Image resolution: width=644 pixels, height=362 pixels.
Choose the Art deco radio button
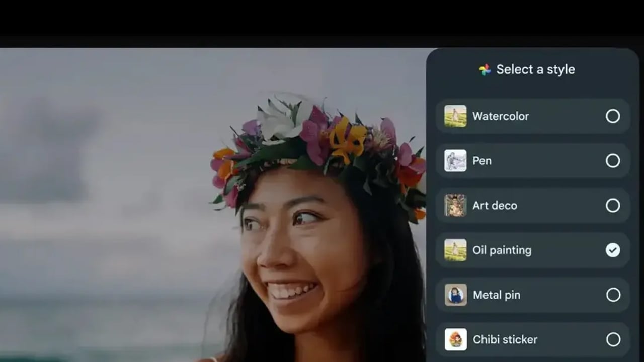point(613,206)
